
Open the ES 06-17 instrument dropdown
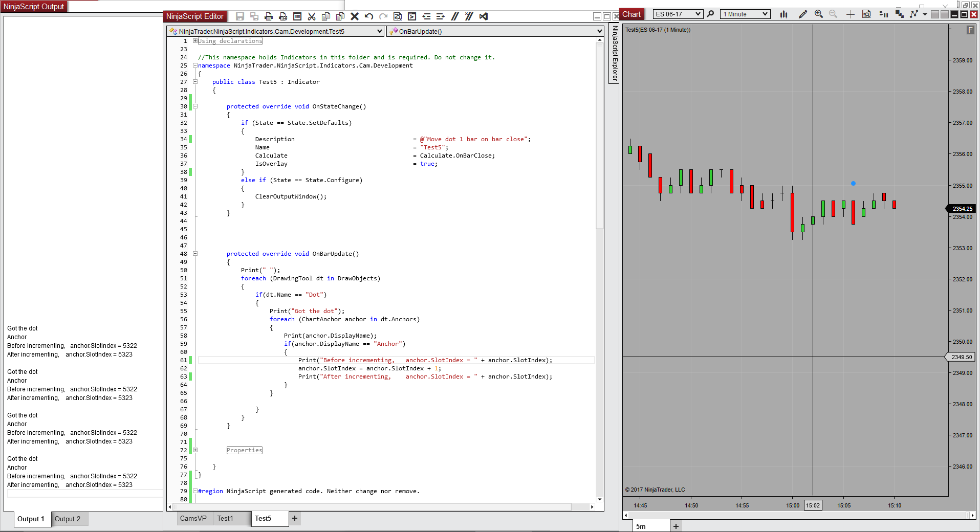678,14
